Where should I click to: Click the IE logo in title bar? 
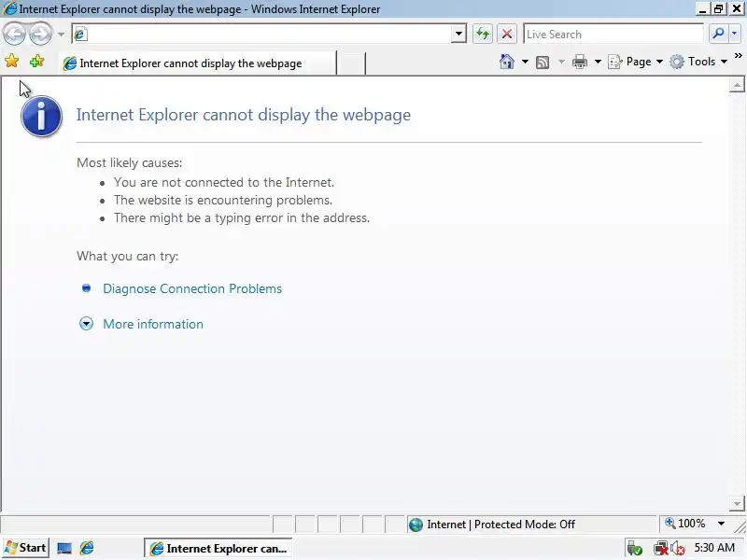pos(9,8)
